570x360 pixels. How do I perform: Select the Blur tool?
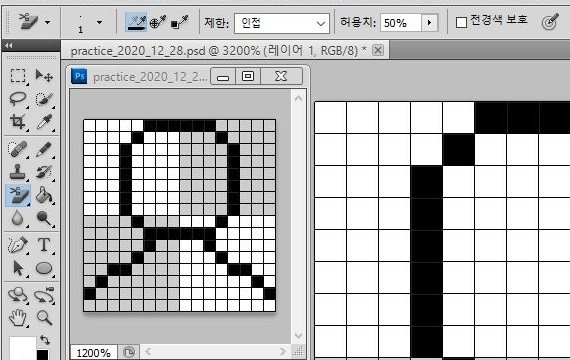pos(18,218)
